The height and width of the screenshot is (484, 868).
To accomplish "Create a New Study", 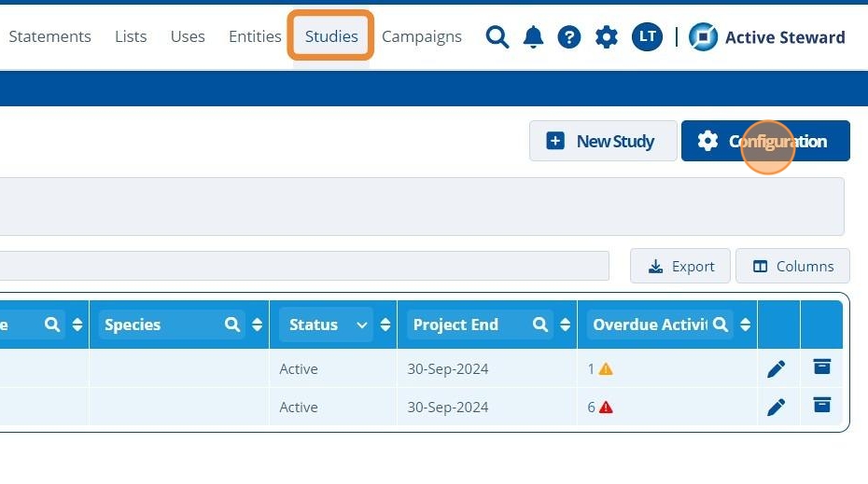I will click(x=603, y=141).
